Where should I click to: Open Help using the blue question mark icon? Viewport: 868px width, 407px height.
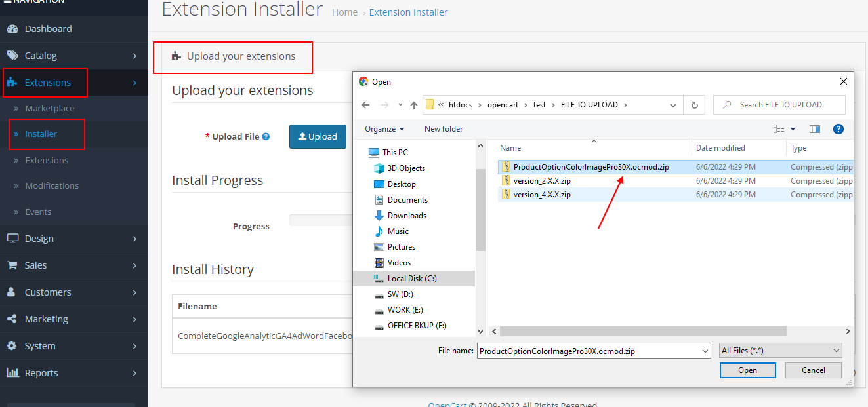click(838, 129)
